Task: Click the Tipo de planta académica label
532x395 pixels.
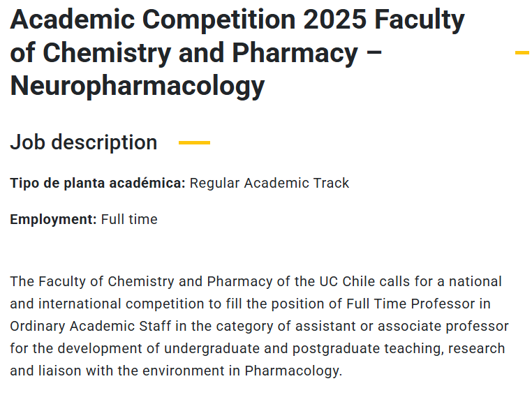Action: point(98,184)
